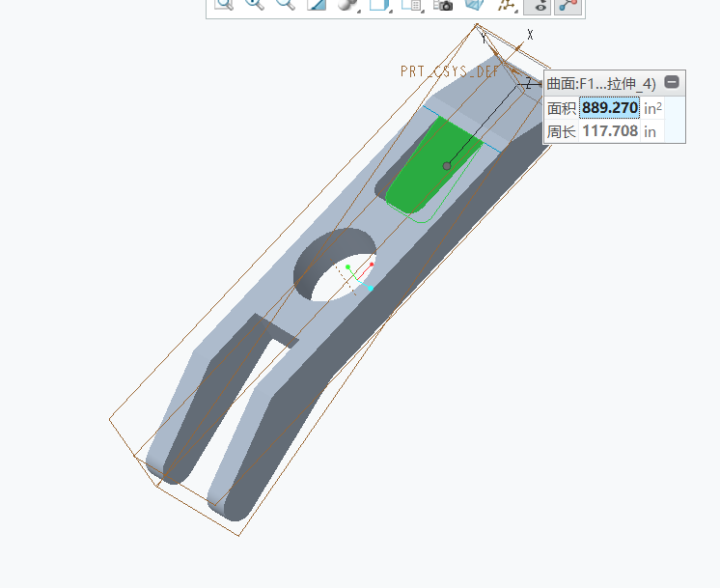Image resolution: width=720 pixels, height=588 pixels.
Task: Collapse the surface measurement panel
Action: pos(672,83)
